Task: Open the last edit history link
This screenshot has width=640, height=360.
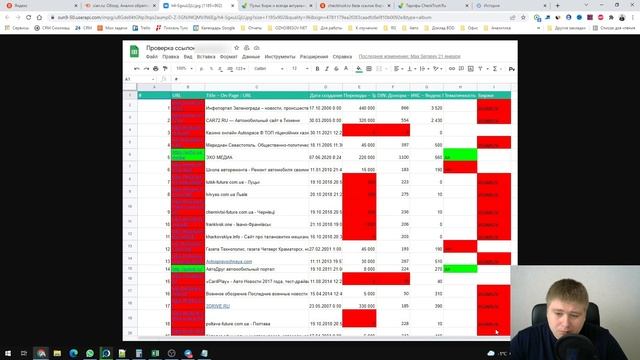Action: pos(409,57)
